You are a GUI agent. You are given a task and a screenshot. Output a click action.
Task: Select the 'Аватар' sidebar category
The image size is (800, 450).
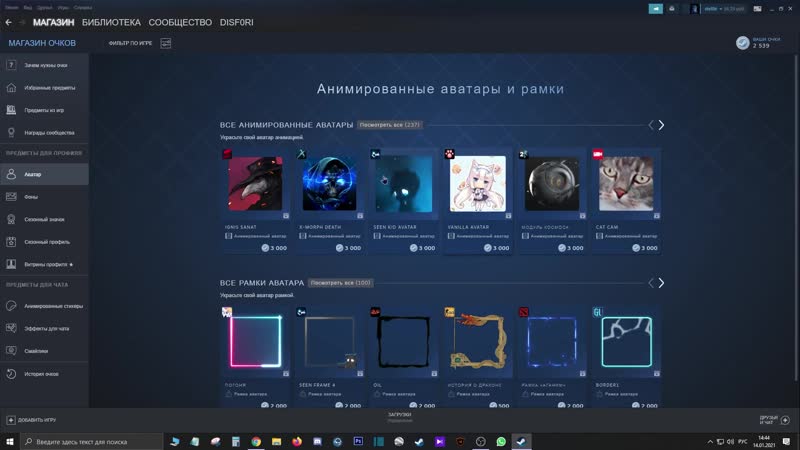44,174
